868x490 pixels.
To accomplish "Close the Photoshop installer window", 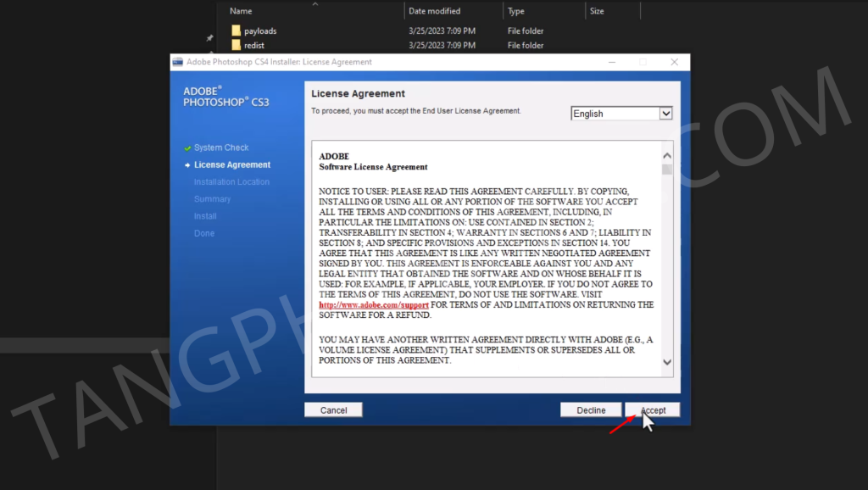I will point(674,62).
